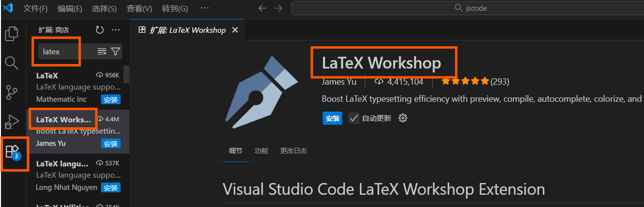Open the Run and Debug view

click(x=11, y=121)
